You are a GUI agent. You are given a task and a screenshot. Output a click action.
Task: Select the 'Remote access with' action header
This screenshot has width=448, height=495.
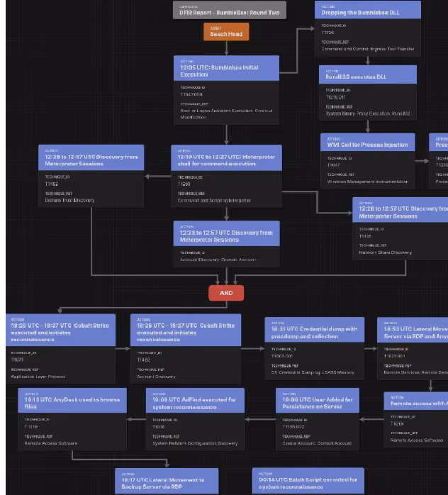(x=415, y=401)
